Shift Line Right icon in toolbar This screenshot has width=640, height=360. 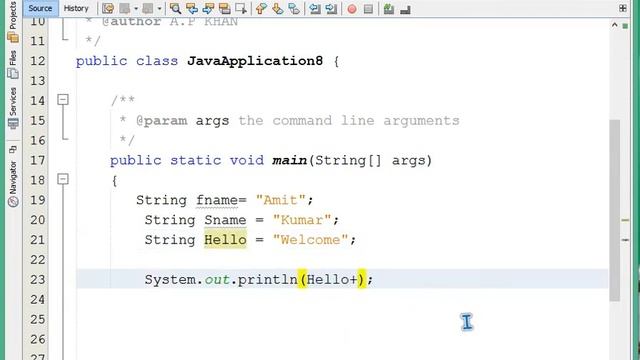(x=331, y=9)
